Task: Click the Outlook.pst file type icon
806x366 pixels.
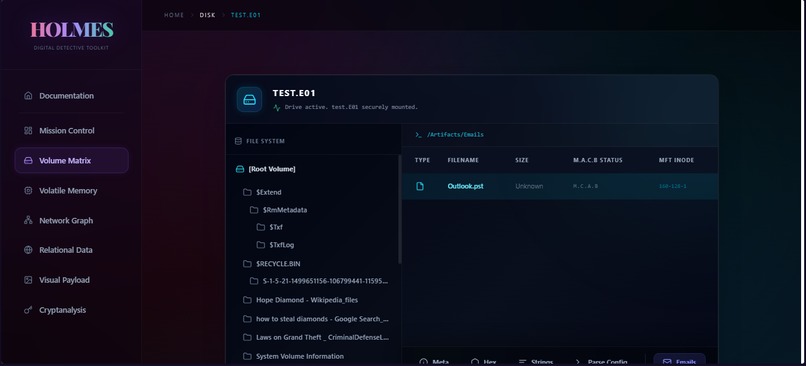Action: click(x=420, y=186)
